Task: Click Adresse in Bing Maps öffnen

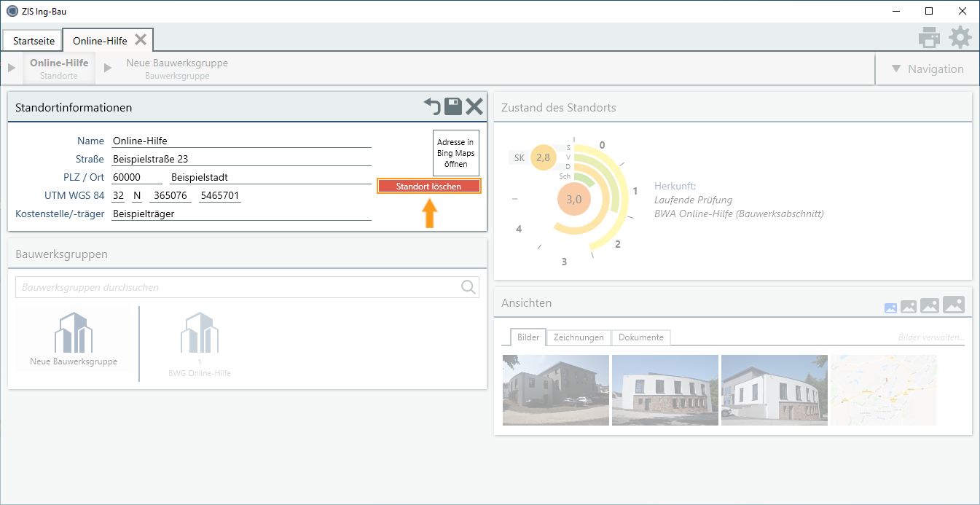Action: tap(455, 153)
